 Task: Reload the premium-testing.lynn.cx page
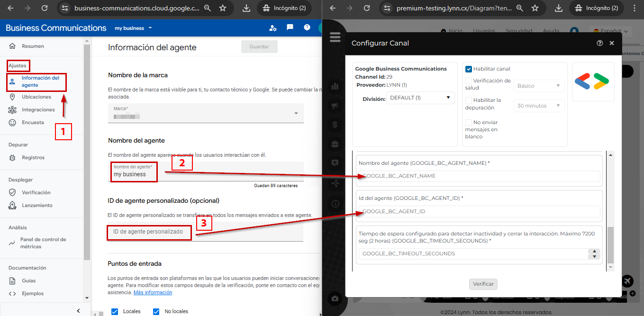pyautogui.click(x=367, y=8)
